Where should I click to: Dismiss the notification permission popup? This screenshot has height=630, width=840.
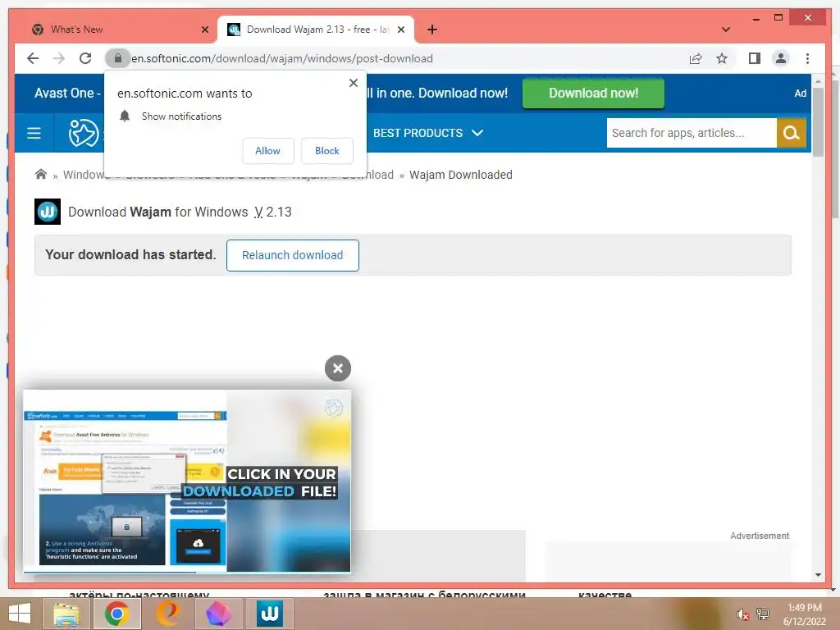[353, 83]
